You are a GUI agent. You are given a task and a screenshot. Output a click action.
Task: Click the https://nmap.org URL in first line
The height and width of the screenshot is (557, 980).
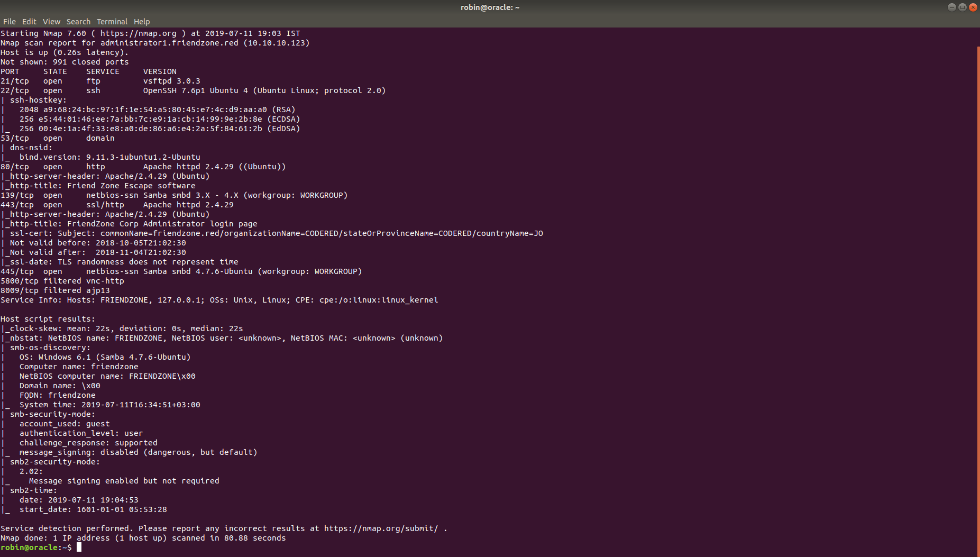139,33
